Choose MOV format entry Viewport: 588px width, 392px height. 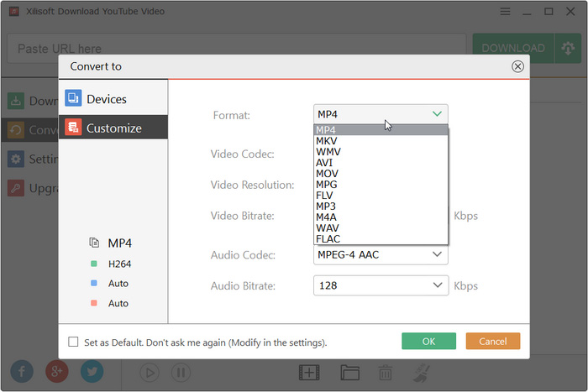tap(381, 174)
